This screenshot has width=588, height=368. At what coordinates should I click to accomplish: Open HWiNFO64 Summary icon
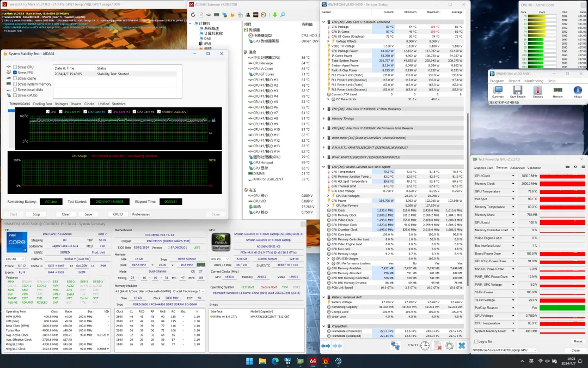498,91
